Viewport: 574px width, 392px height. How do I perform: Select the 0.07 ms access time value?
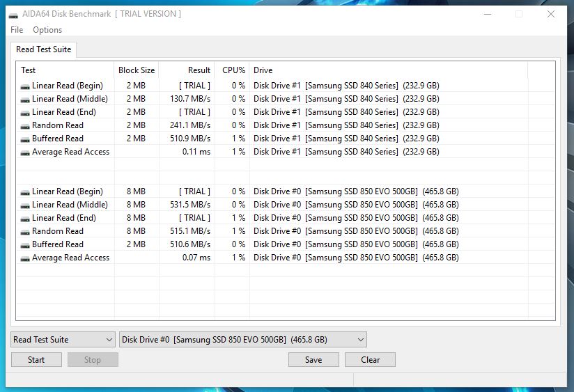click(196, 258)
